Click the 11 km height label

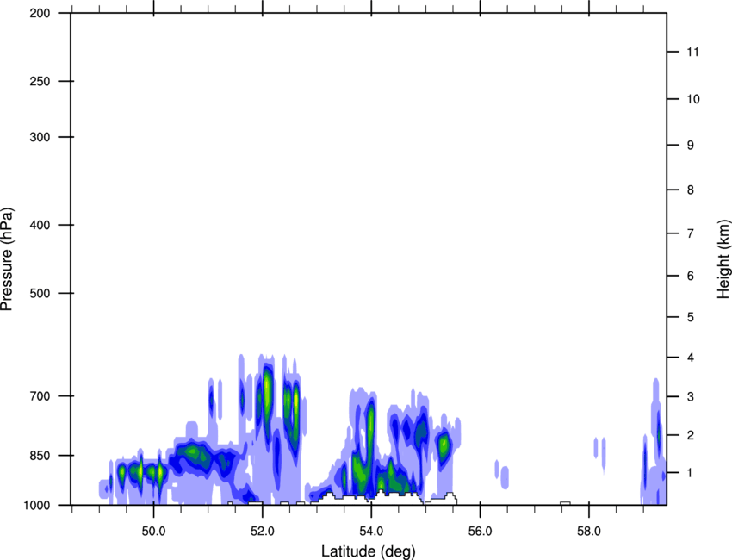692,52
